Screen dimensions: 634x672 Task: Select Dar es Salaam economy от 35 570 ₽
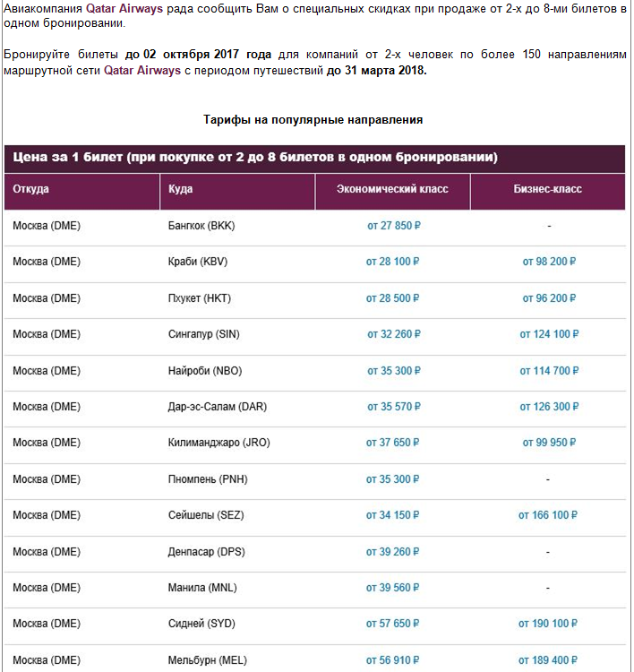click(x=394, y=406)
